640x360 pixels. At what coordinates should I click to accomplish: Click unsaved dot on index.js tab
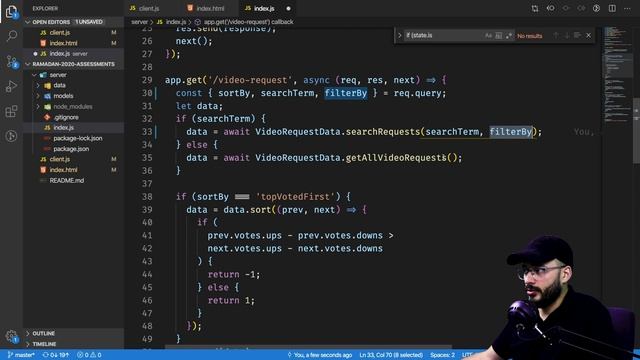pos(288,8)
